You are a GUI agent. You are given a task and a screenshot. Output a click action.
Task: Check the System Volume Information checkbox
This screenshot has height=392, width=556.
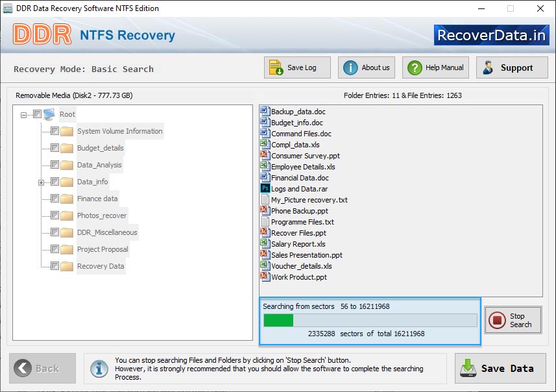pos(54,131)
